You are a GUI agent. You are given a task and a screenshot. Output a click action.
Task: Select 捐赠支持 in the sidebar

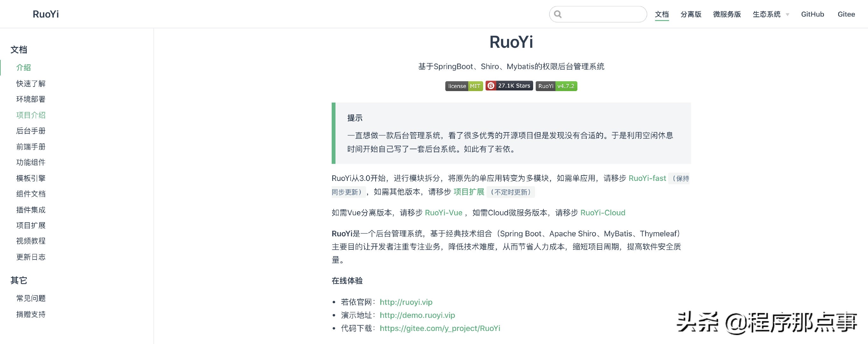[x=31, y=314]
